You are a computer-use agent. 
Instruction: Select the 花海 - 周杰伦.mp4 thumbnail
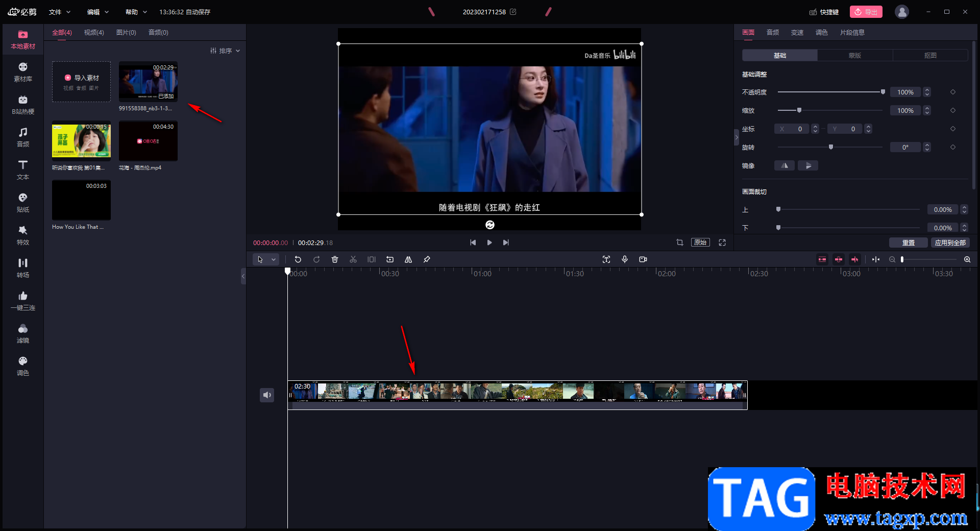click(x=148, y=141)
